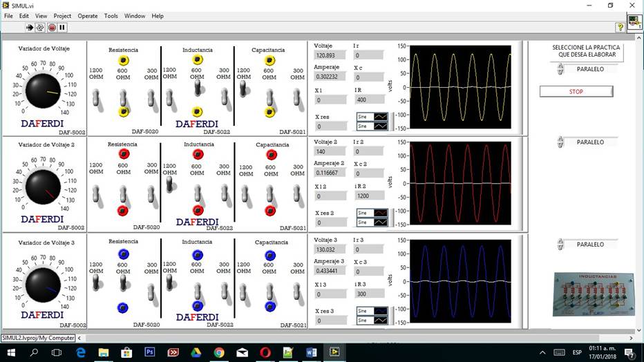This screenshot has height=362, width=644.
Task: Open the Tools menu
Action: (111, 16)
